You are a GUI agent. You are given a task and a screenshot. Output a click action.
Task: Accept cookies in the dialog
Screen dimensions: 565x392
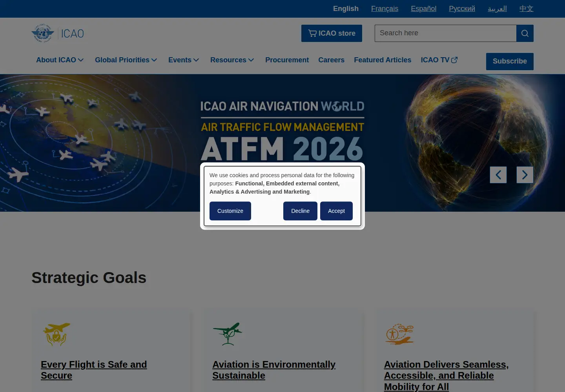click(336, 211)
